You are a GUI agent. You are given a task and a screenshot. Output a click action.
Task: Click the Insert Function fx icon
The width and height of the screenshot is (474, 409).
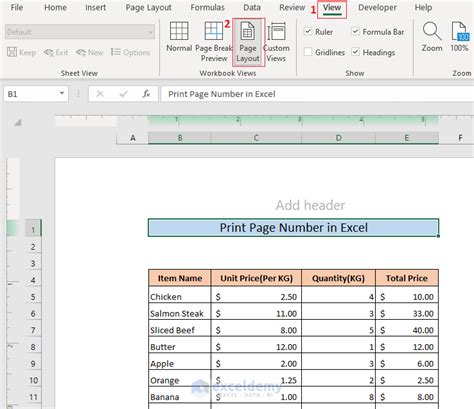tap(146, 94)
